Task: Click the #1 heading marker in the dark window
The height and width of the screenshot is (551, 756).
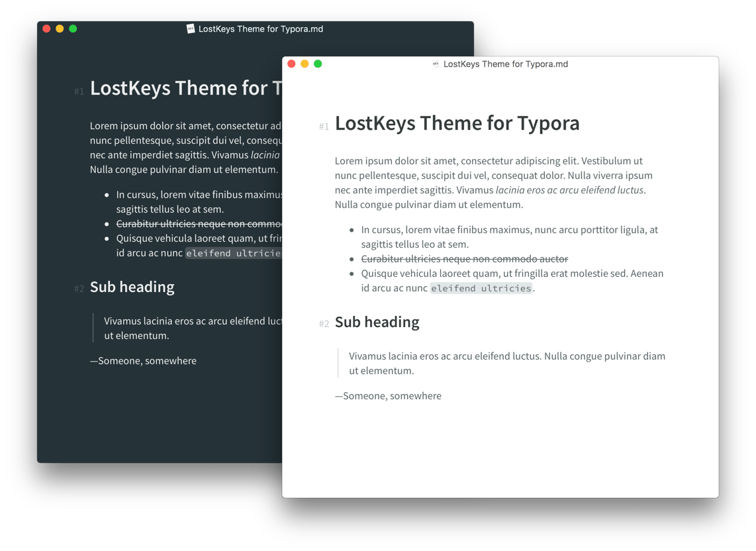Action: pyautogui.click(x=79, y=91)
